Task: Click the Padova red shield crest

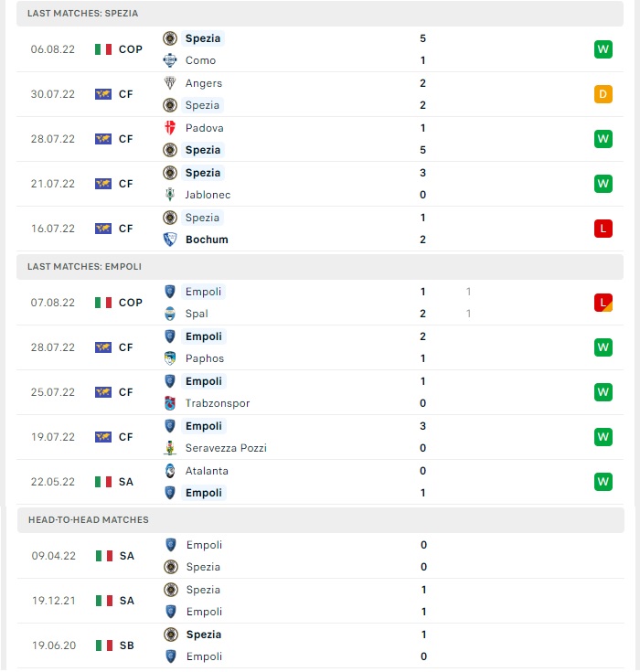Action: click(x=170, y=128)
